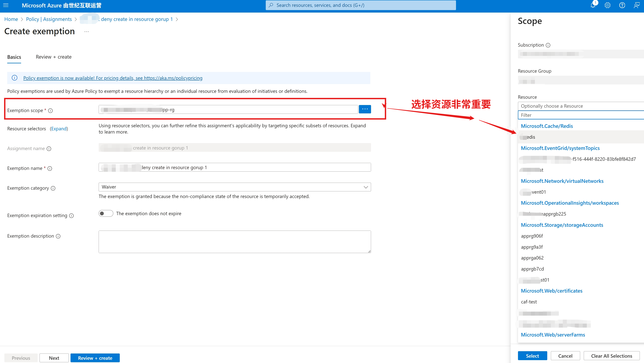Click the blue Select button
Screen dimensions: 644x363
(532, 356)
